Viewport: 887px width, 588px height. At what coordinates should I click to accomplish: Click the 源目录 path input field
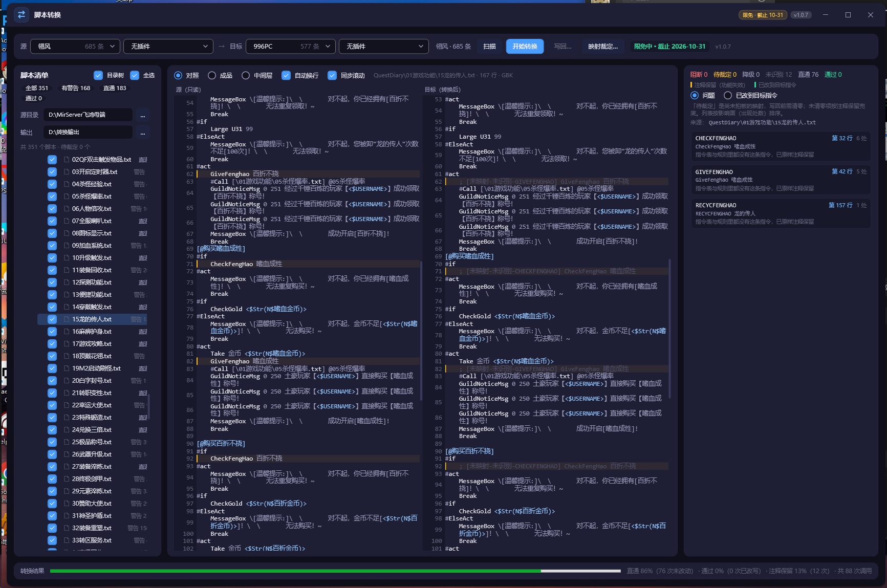click(88, 115)
